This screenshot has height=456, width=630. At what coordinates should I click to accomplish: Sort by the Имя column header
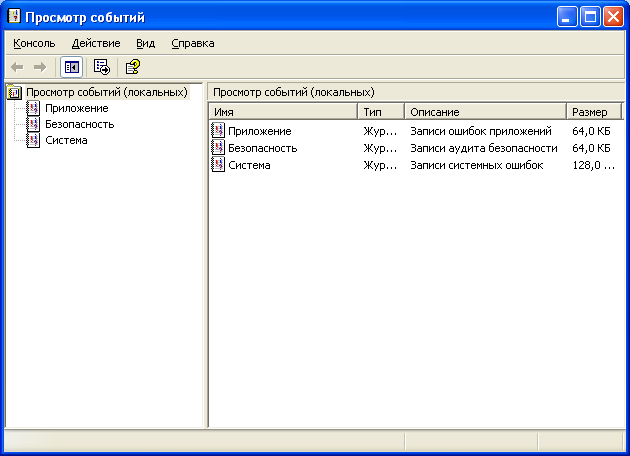tap(283, 112)
